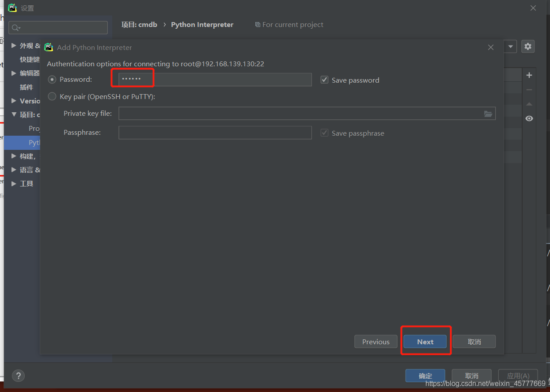Click the settings gear icon beside interpreter dropdown
The image size is (550, 392).
528,46
